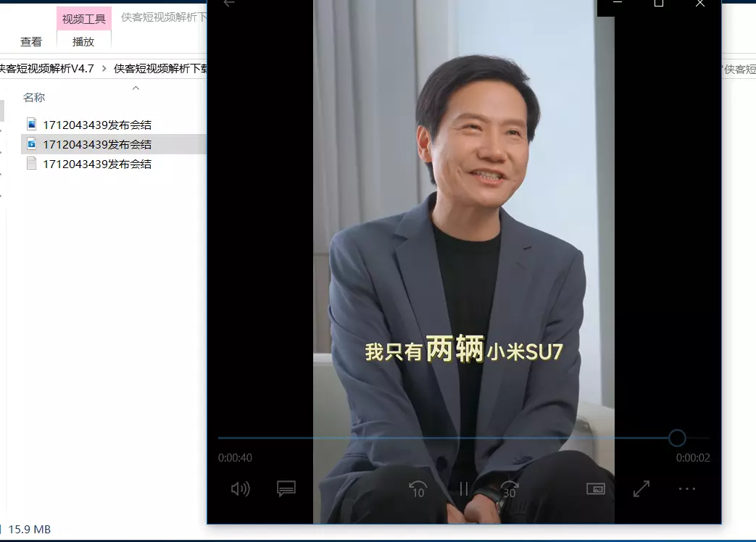Click the 名称 column header to sort
The width and height of the screenshot is (756, 542).
coord(34,97)
